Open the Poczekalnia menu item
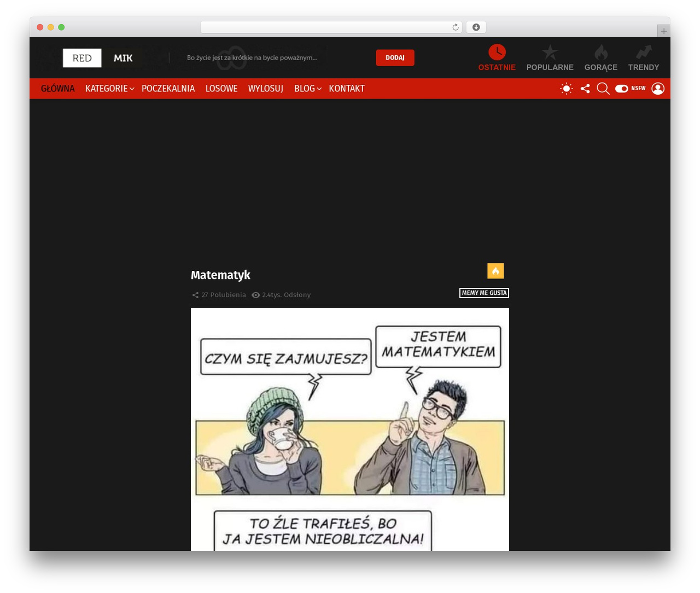 [168, 89]
